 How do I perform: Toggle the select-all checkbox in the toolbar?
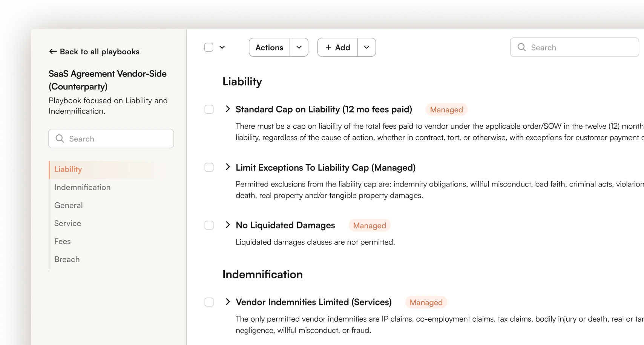pyautogui.click(x=209, y=47)
